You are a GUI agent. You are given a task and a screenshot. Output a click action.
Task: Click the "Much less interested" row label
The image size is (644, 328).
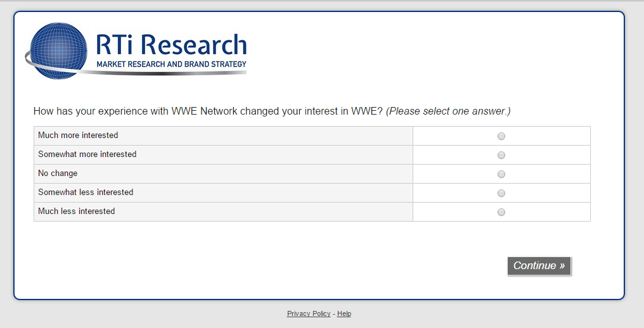[x=77, y=211]
